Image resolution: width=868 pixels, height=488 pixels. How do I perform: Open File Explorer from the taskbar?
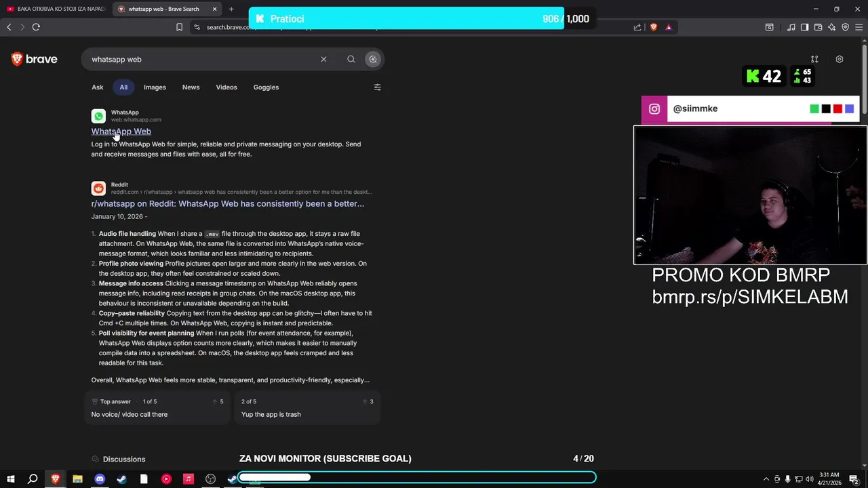(x=77, y=479)
